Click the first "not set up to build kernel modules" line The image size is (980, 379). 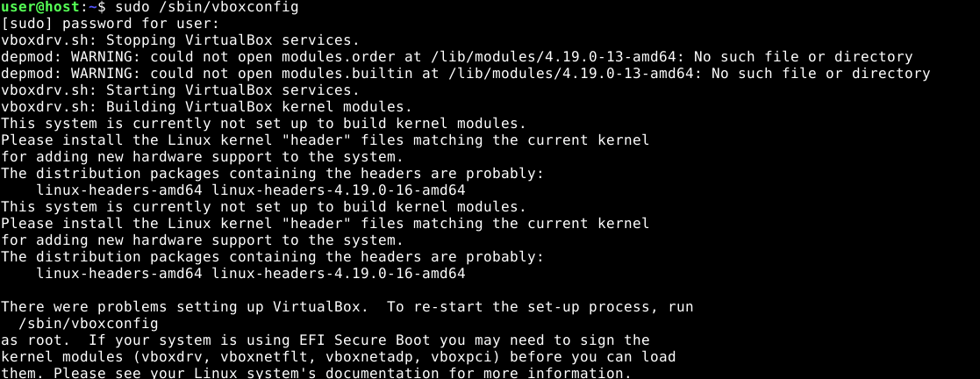(263, 124)
